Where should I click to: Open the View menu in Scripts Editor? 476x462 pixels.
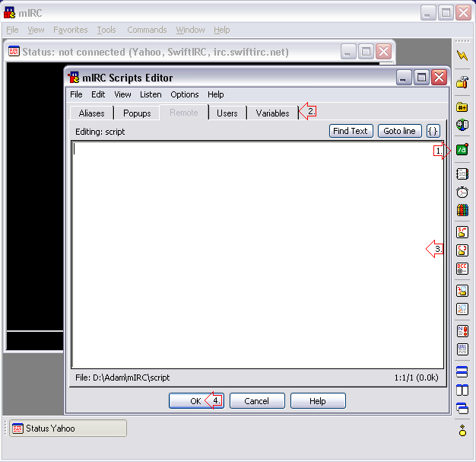pos(122,94)
